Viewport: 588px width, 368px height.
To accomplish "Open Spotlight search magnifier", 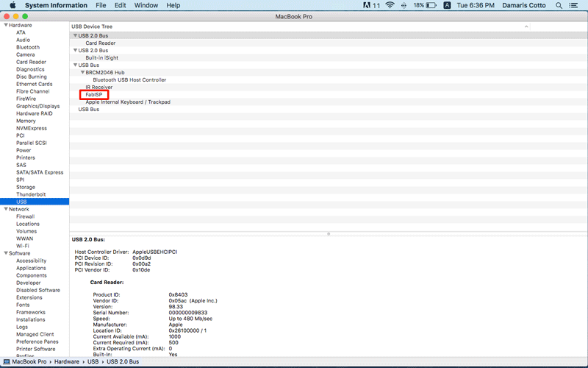I will pos(559,5).
